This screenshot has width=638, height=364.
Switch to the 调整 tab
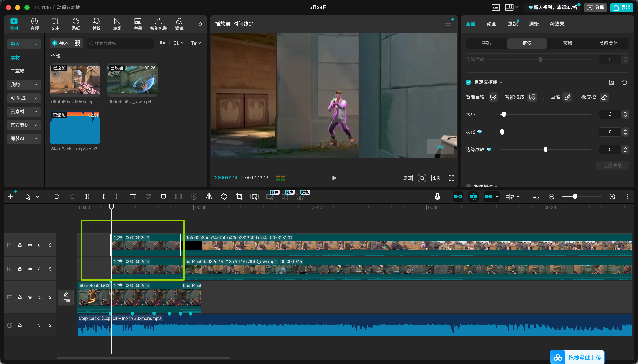point(533,24)
